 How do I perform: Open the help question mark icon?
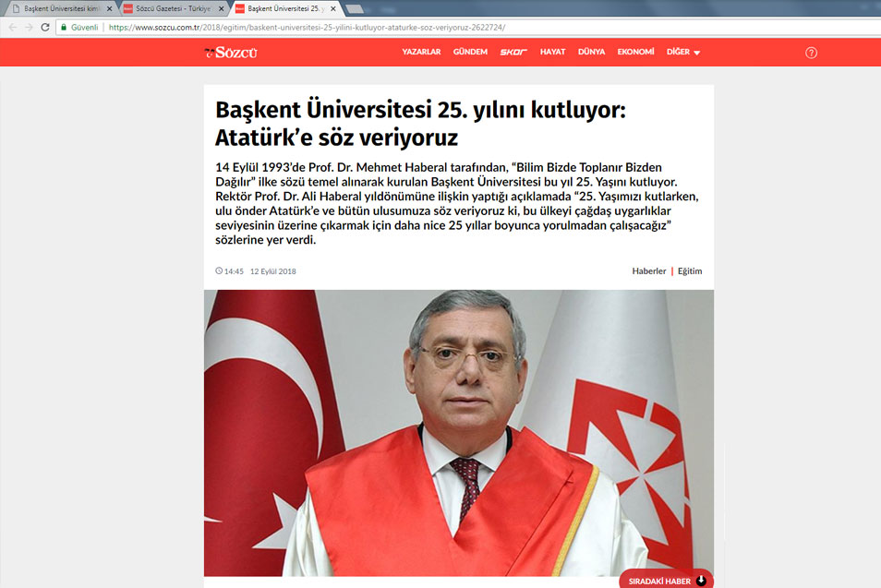point(811,53)
